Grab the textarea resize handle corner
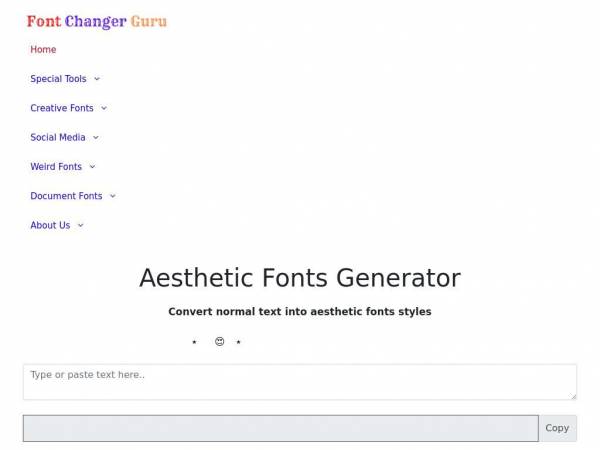 (x=573, y=396)
